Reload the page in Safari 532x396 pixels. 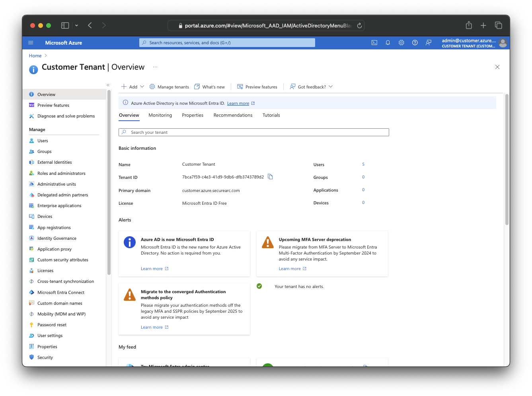pos(359,25)
